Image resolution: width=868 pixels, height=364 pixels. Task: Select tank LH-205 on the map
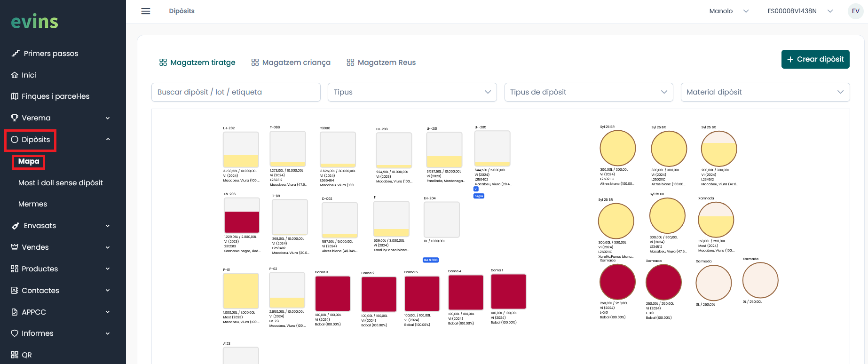click(492, 149)
